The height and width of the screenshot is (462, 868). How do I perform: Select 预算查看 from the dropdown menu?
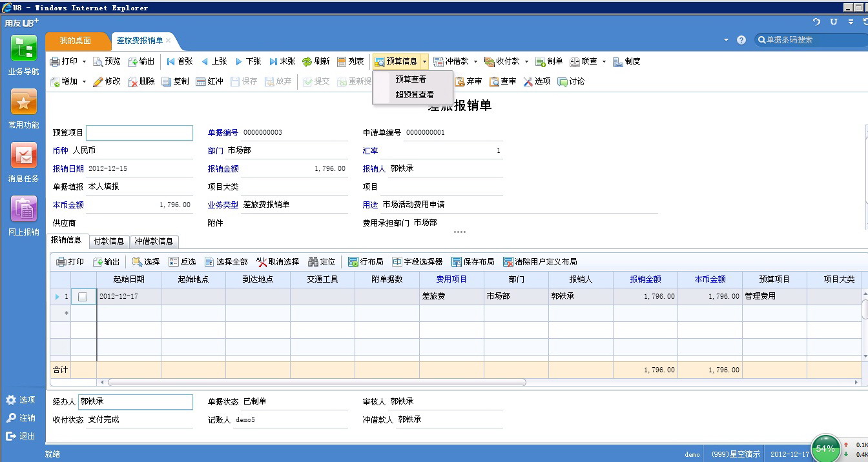click(x=410, y=79)
